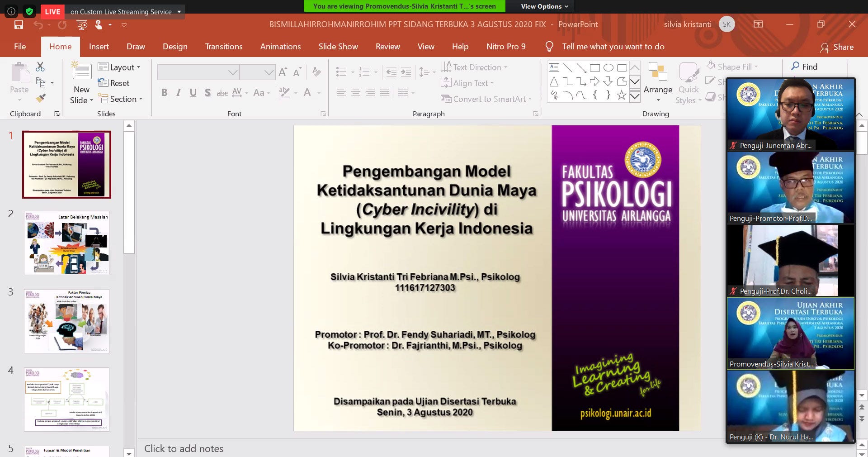Click the Zoom meeting info icon
Viewport: 868px width, 457px height.
pyautogui.click(x=12, y=11)
